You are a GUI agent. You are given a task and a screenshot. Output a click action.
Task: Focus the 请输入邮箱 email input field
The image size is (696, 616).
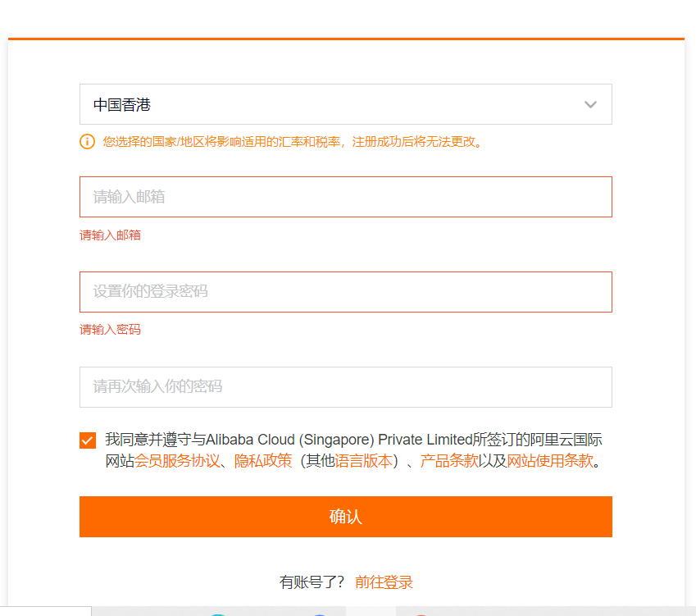click(x=345, y=197)
